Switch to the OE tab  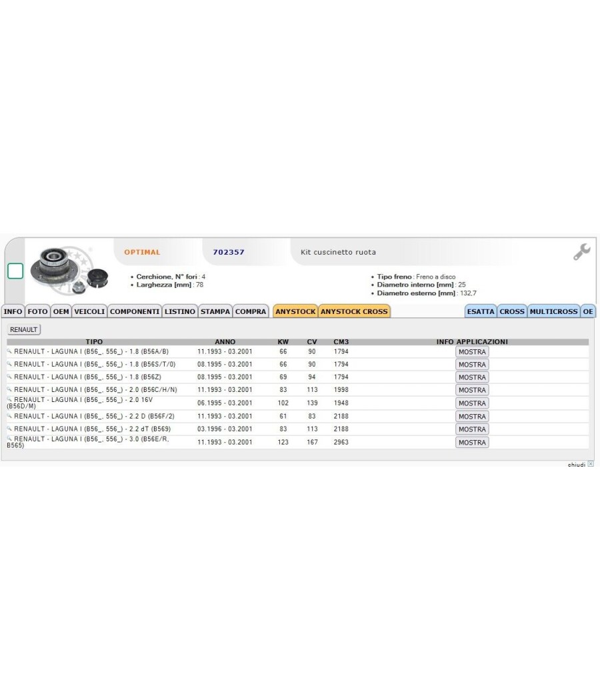point(588,311)
